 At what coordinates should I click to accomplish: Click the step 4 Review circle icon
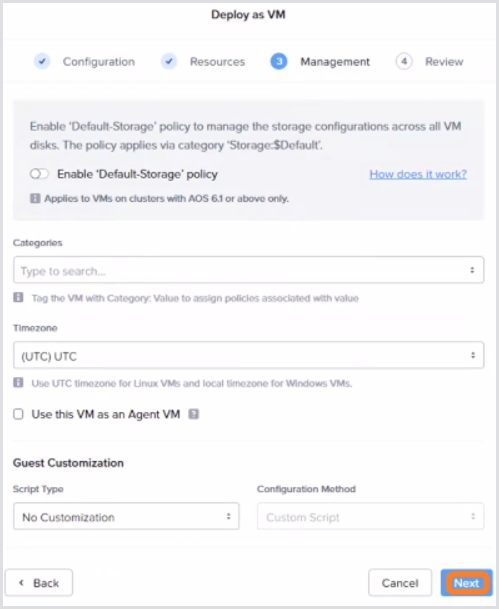coord(404,61)
